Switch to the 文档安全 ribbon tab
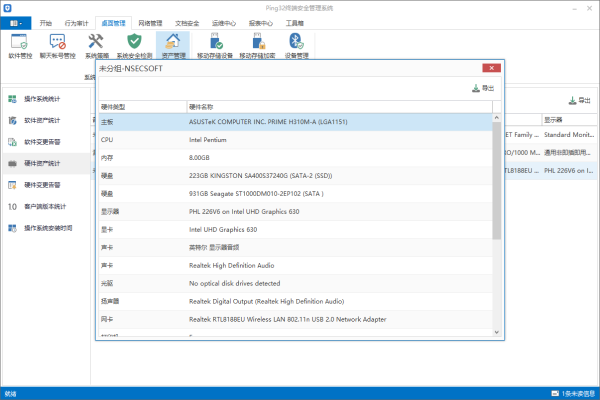This screenshot has height=400, width=600. coord(187,23)
